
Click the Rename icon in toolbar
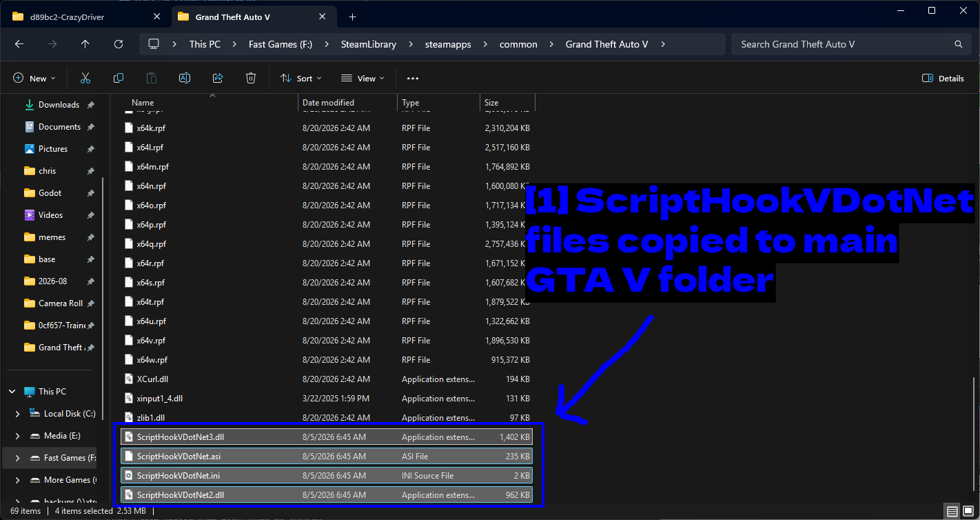(x=185, y=79)
